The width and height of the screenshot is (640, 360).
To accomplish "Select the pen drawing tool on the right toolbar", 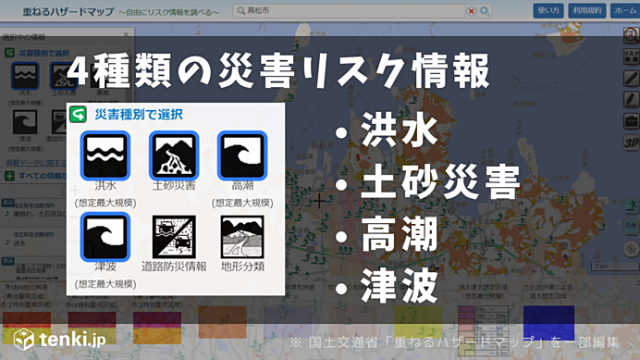I will point(631,99).
